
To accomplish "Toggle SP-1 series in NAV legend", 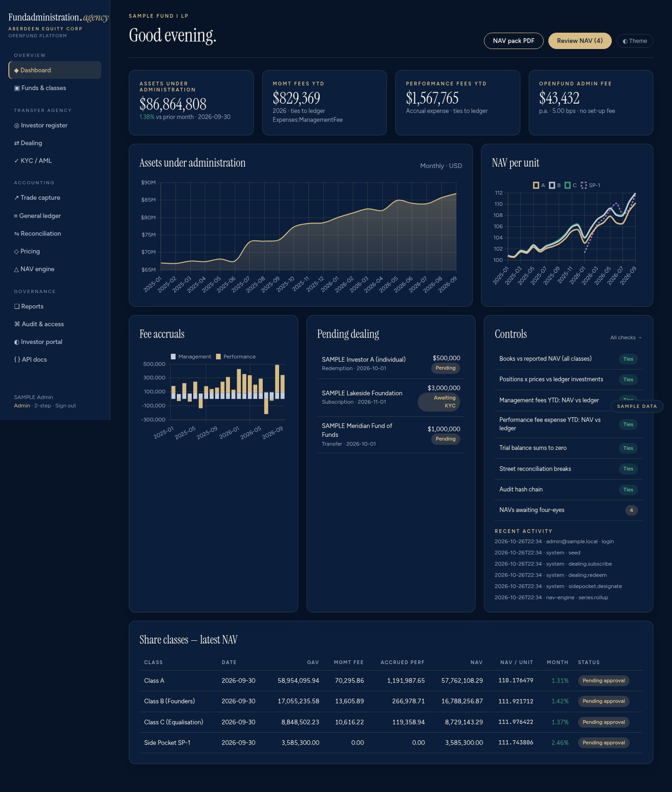I will [590, 185].
